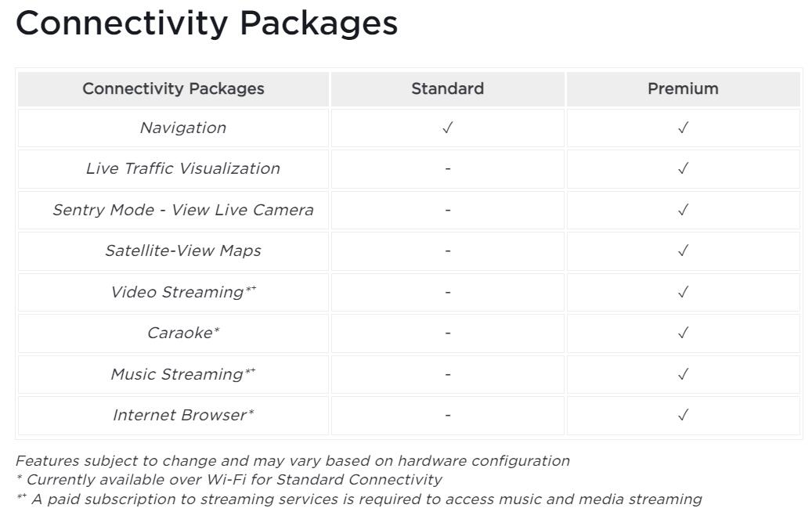Click the Premium checkmark for Navigation
The height and width of the screenshot is (519, 812).
click(x=683, y=128)
